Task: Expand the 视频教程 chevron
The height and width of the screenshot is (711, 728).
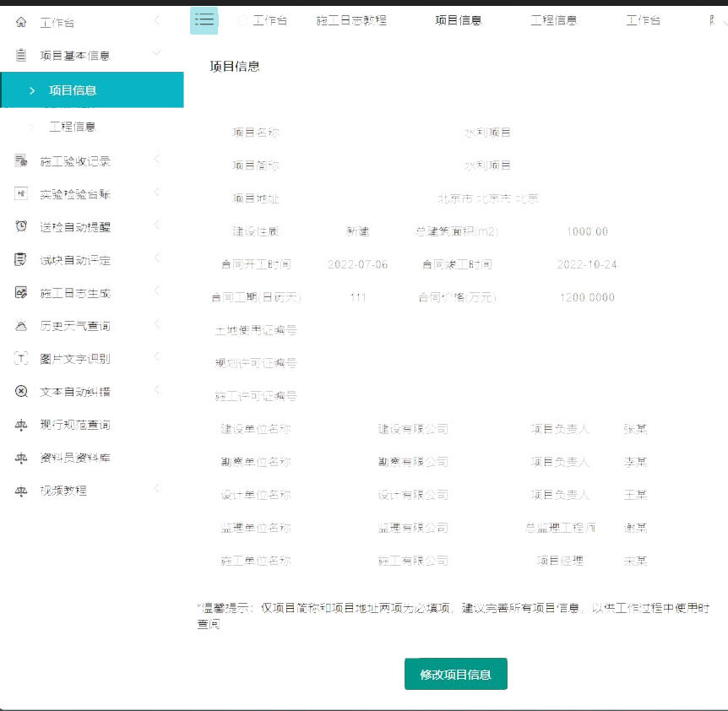Action: [156, 488]
